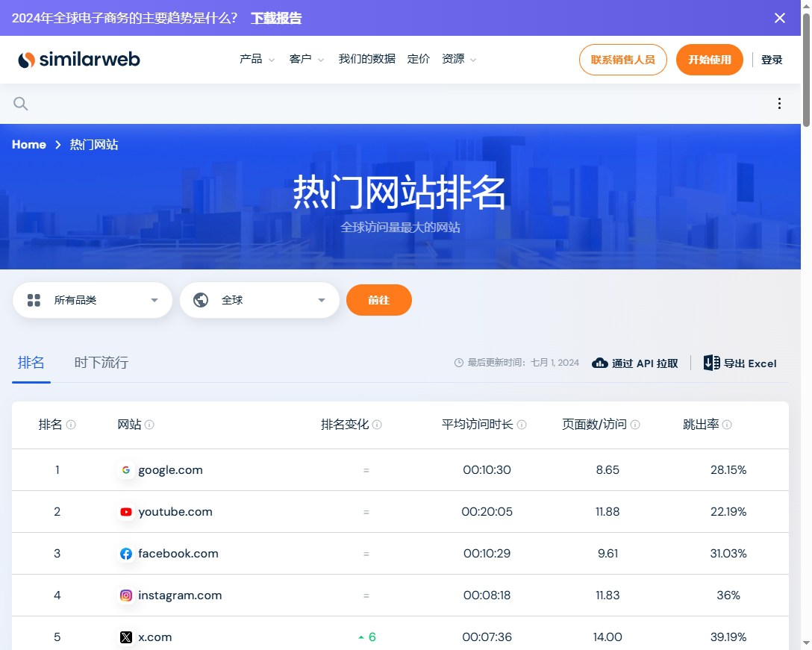Click 通过 API 拉取 link

[x=635, y=363]
